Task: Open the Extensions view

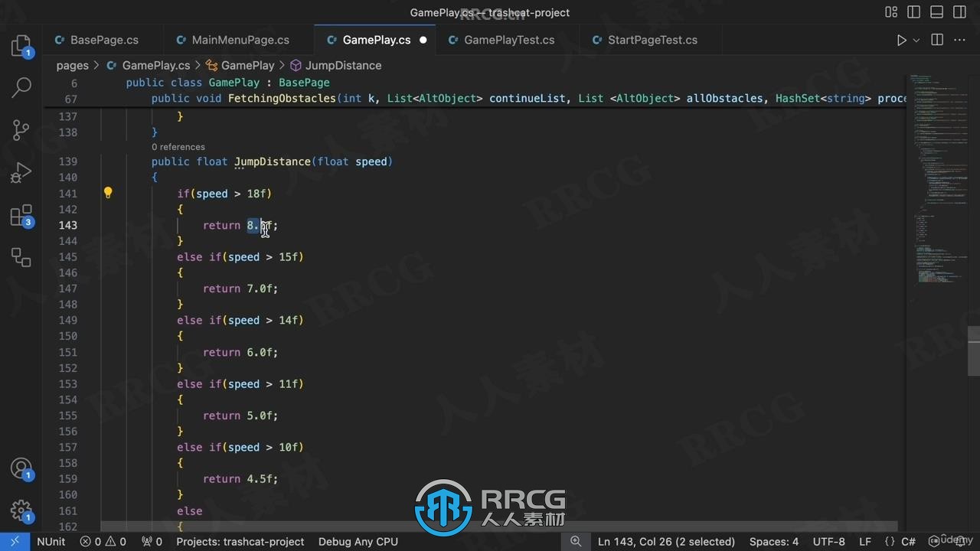Action: [x=21, y=216]
